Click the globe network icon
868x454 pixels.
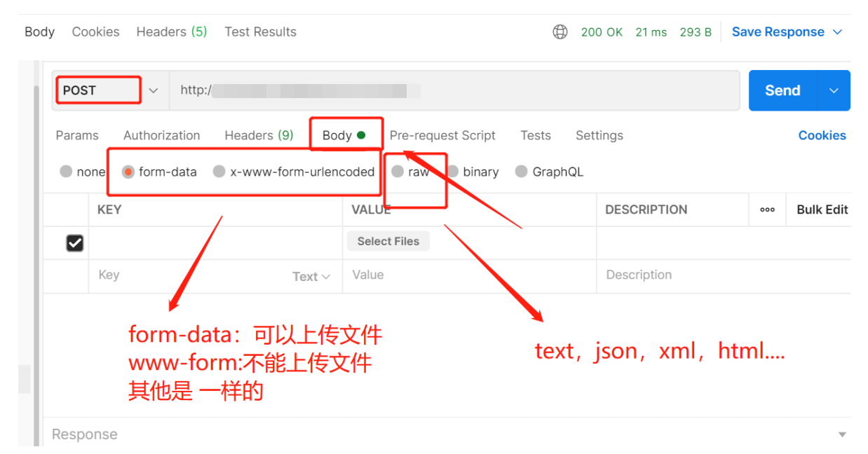pyautogui.click(x=560, y=32)
